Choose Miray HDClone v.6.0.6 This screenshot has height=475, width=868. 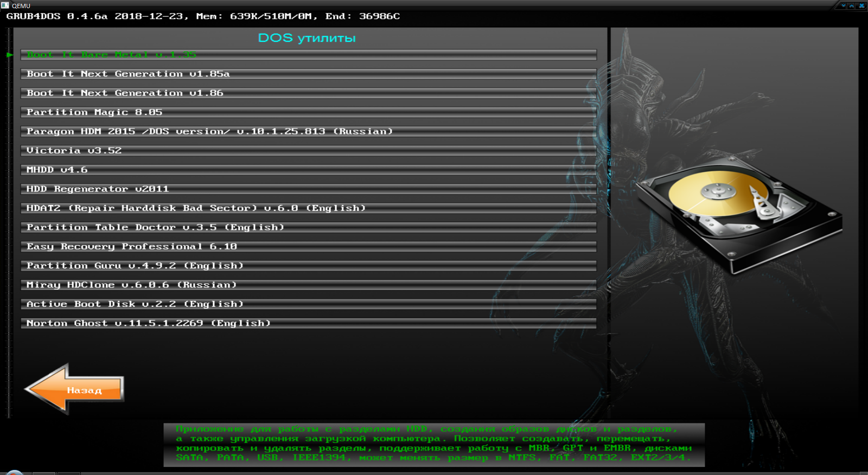tap(132, 285)
